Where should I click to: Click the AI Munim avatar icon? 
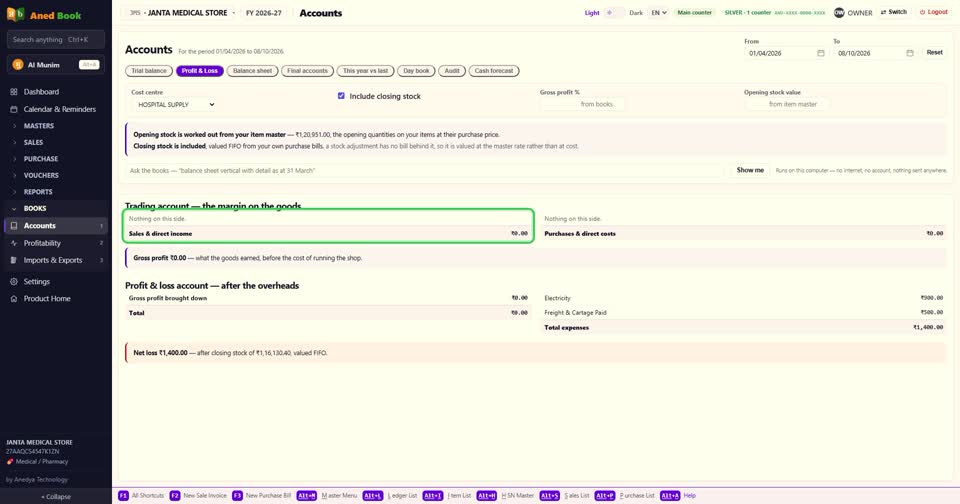(18, 64)
